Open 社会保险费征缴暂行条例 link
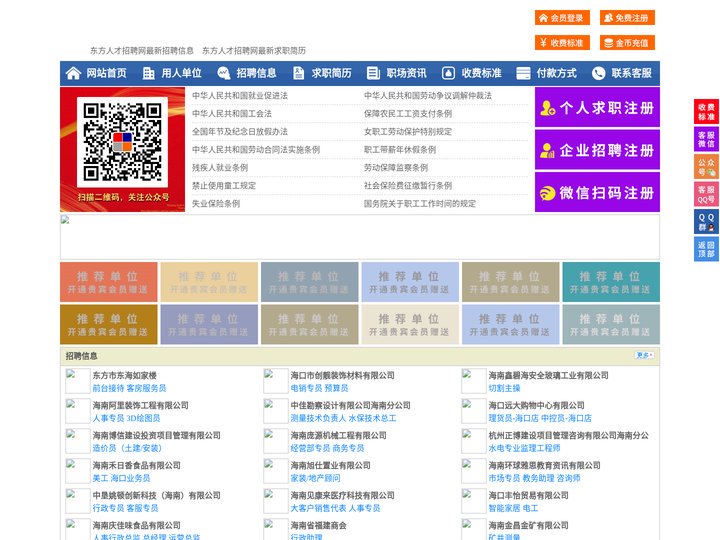 pos(408,186)
